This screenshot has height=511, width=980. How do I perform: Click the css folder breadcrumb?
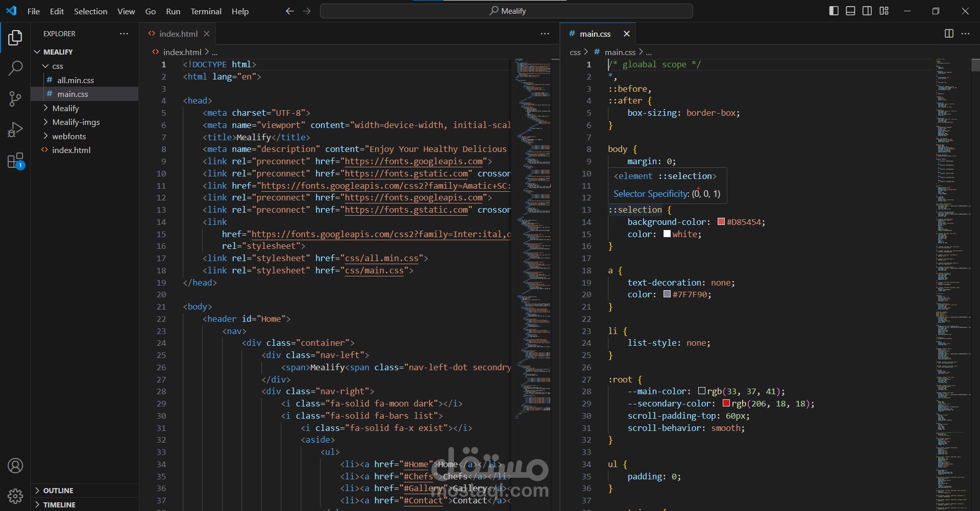[x=575, y=52]
